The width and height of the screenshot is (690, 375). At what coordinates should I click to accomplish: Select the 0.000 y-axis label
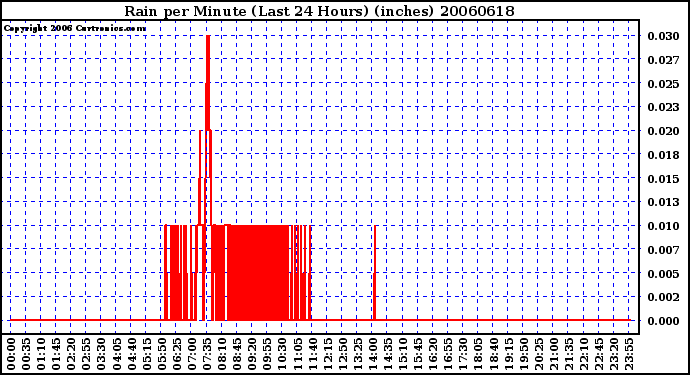[x=663, y=321]
